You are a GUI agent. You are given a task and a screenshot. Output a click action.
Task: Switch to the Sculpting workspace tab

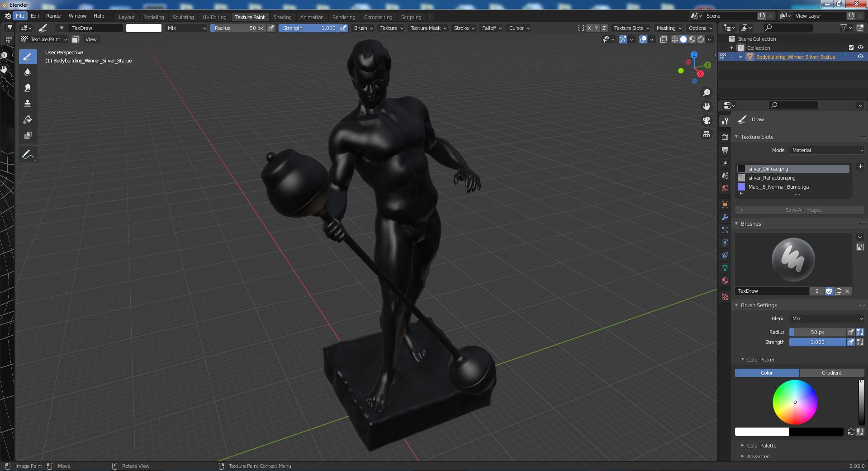click(183, 17)
